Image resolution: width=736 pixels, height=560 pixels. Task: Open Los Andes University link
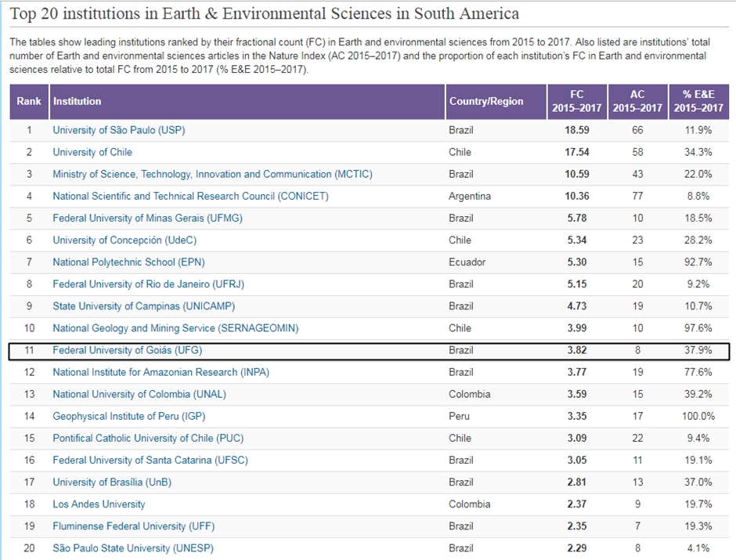99,504
